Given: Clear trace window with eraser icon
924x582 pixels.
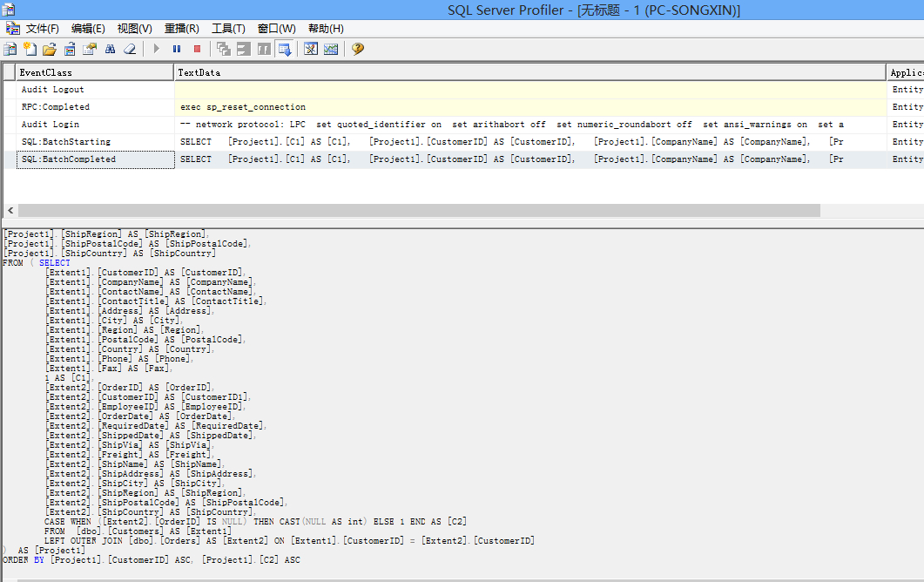Looking at the screenshot, I should click(x=130, y=49).
